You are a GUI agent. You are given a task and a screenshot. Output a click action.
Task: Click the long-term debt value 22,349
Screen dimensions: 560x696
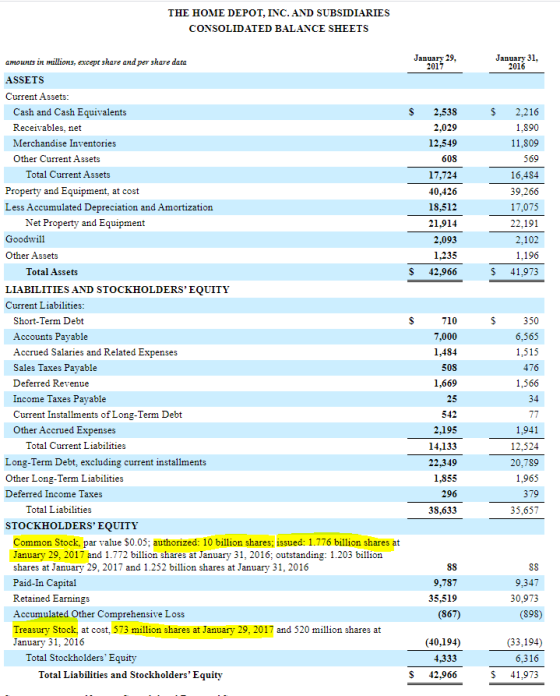click(x=443, y=463)
